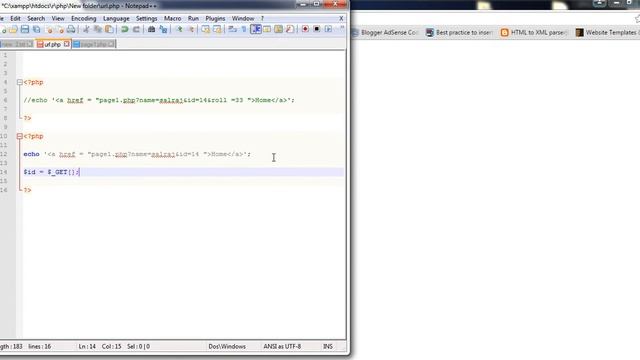Screen dimensions: 640x360
Task: Open the Macro menu
Action: pos(172,18)
